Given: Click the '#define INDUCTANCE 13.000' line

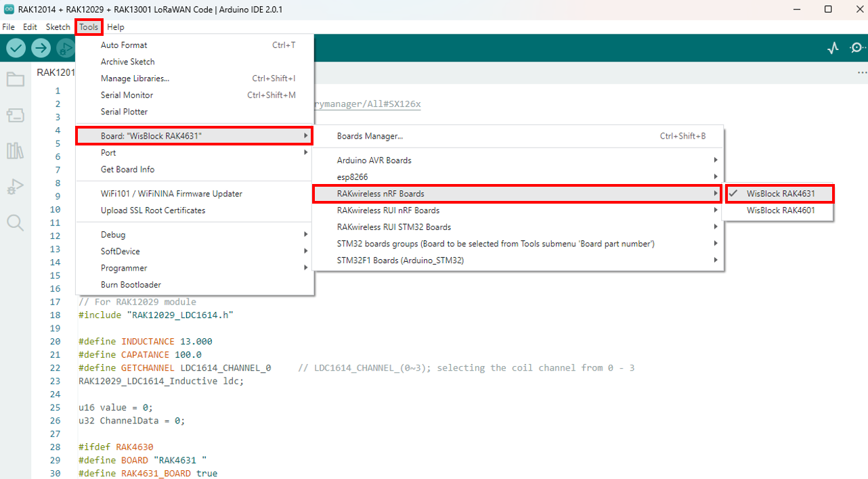Looking at the screenshot, I should 146,342.
